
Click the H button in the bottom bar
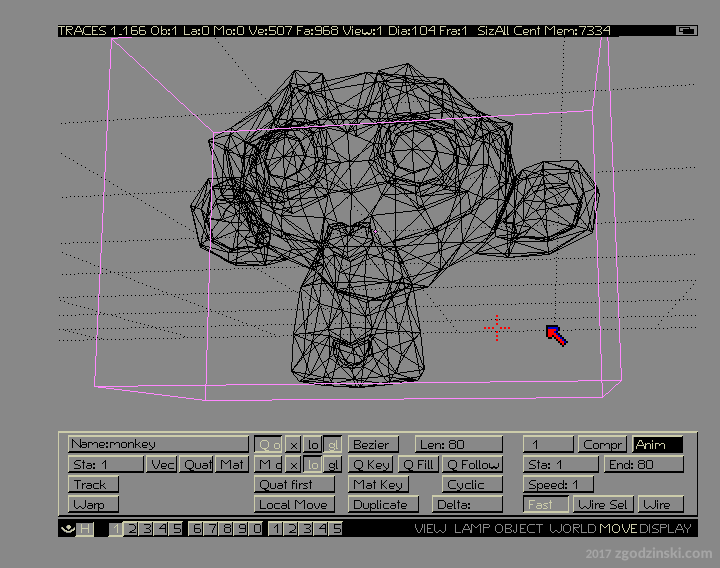point(85,529)
